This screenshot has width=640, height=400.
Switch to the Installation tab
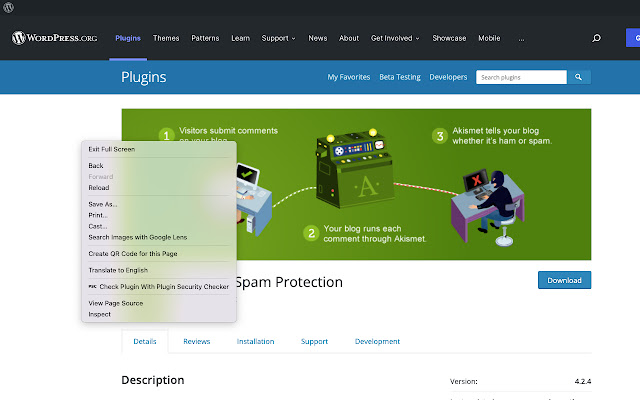point(255,341)
